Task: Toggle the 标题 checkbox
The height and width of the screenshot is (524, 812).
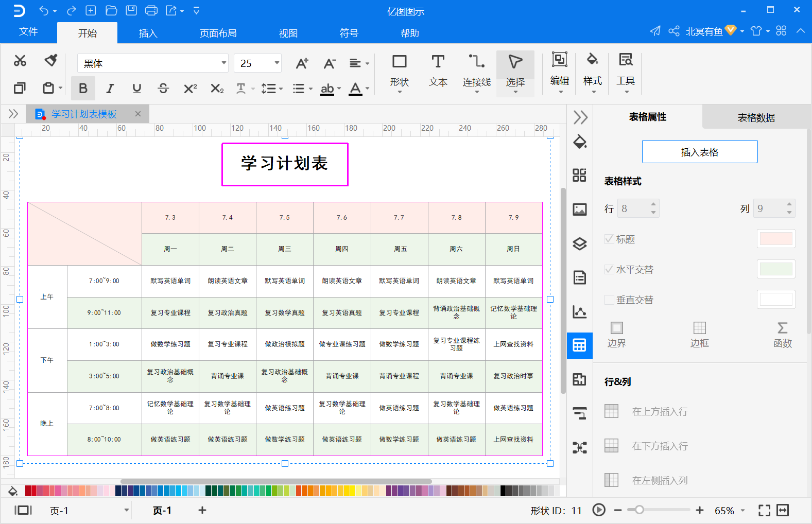Action: point(609,239)
